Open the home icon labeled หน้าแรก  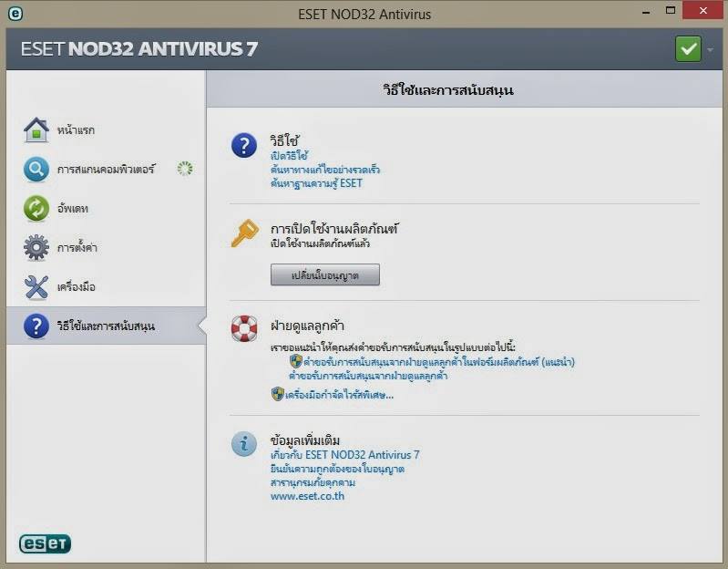pyautogui.click(x=36, y=129)
